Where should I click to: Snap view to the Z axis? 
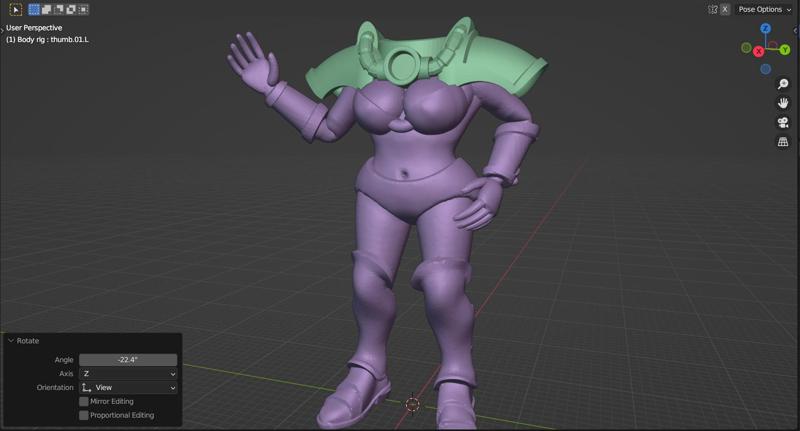pos(765,29)
